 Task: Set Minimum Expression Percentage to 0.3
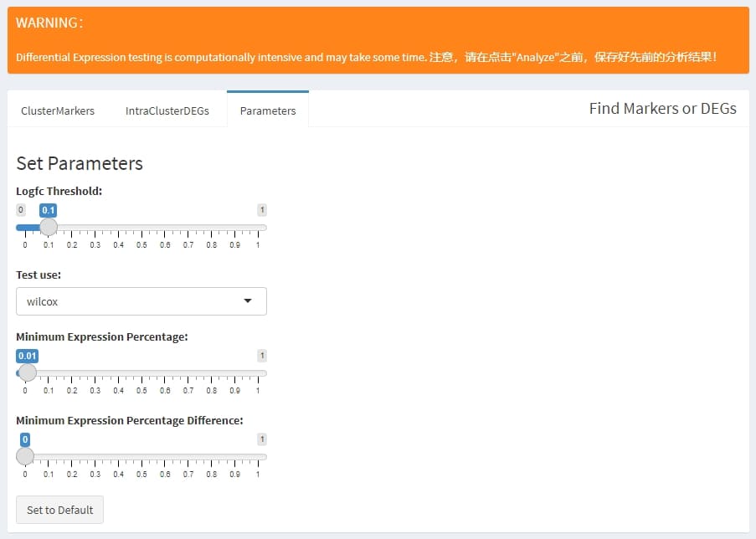coord(95,372)
